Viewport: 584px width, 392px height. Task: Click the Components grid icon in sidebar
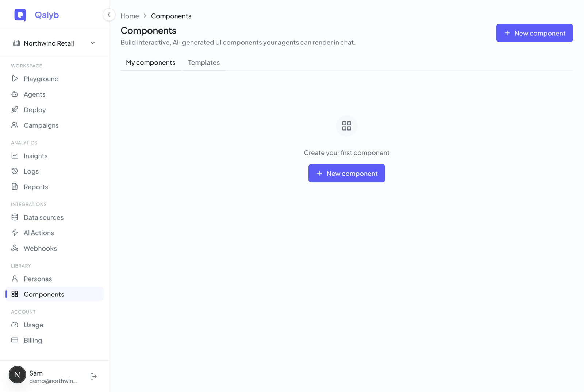click(x=15, y=294)
